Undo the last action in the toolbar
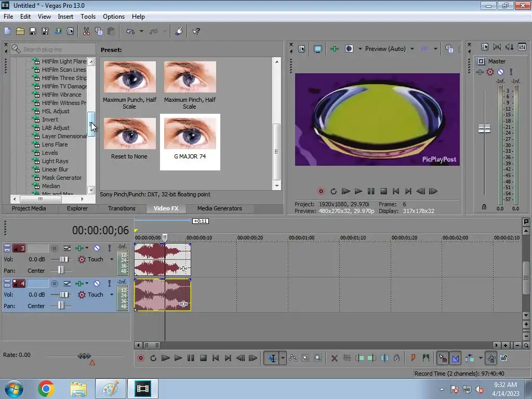 tap(130, 32)
